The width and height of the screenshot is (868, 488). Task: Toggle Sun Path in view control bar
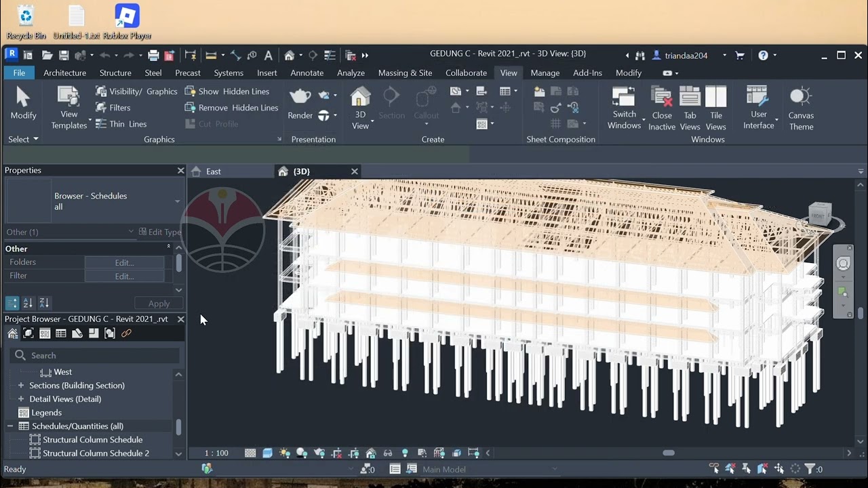285,453
